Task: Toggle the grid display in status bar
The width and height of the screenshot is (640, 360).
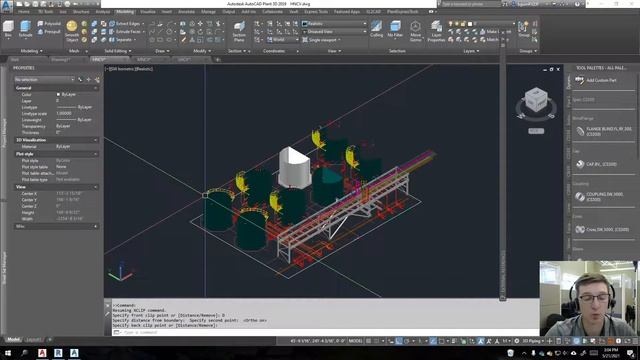Action: click(x=369, y=341)
